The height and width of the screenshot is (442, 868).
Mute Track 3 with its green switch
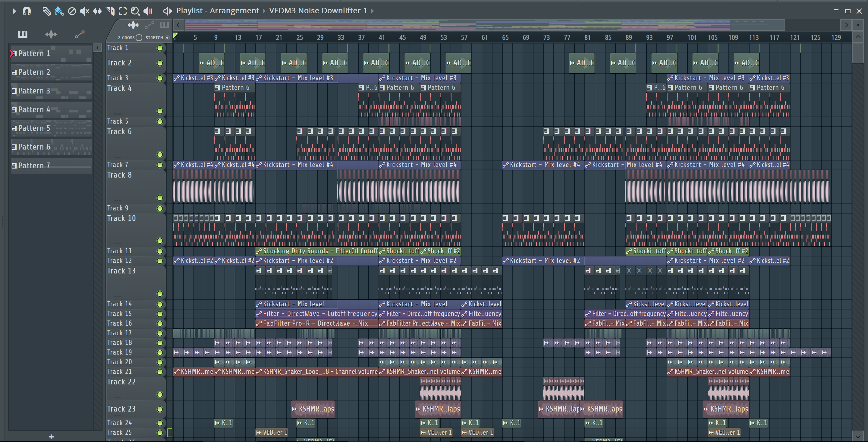click(160, 78)
